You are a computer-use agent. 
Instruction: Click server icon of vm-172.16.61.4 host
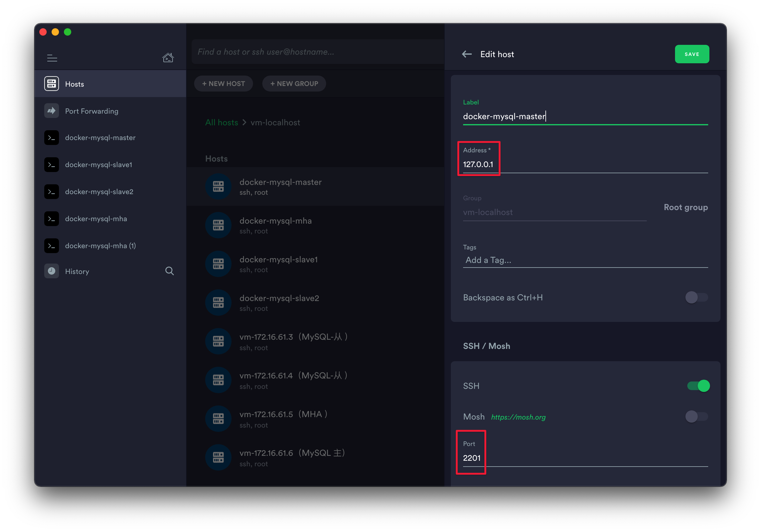(x=218, y=380)
